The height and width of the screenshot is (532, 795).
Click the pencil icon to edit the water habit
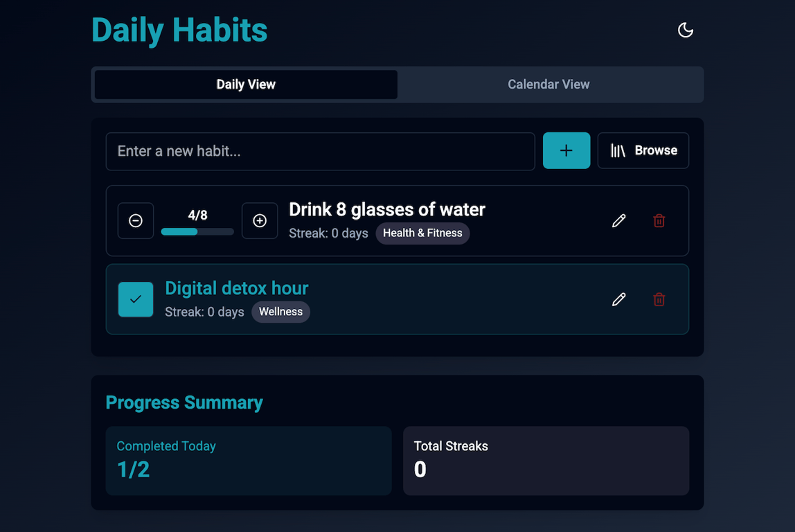click(x=618, y=220)
